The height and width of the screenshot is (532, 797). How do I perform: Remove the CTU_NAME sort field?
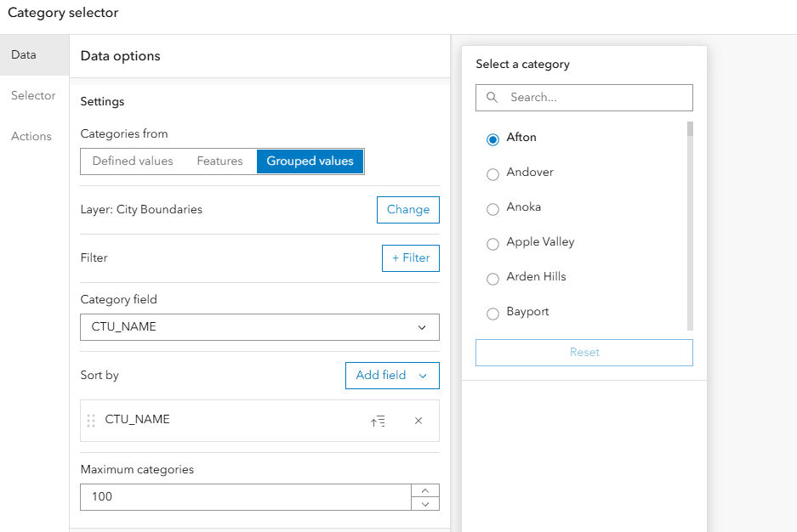pyautogui.click(x=418, y=421)
